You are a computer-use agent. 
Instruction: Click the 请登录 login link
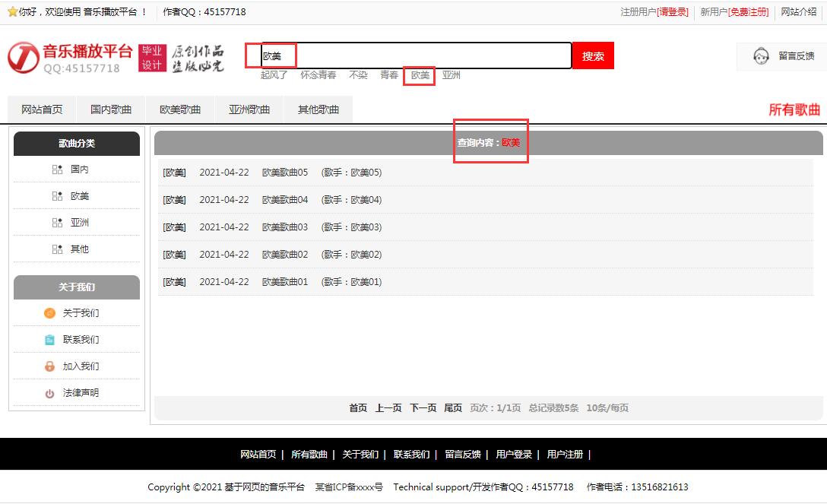[673, 12]
